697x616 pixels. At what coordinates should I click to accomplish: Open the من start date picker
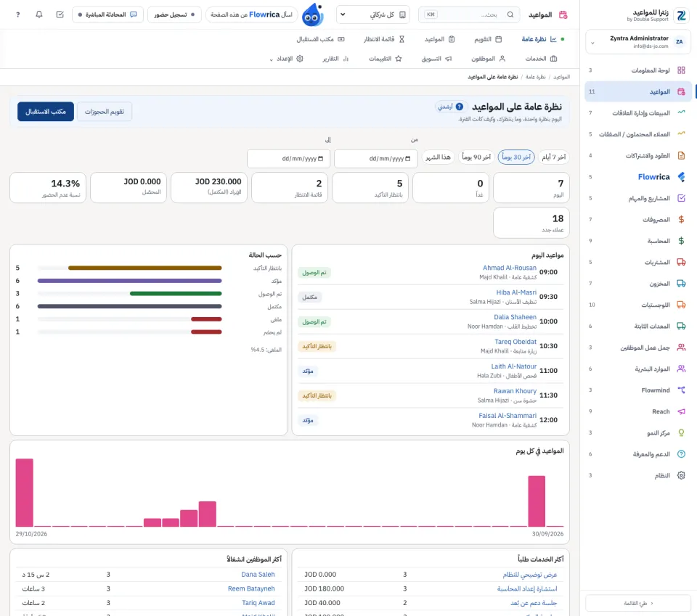pos(375,159)
